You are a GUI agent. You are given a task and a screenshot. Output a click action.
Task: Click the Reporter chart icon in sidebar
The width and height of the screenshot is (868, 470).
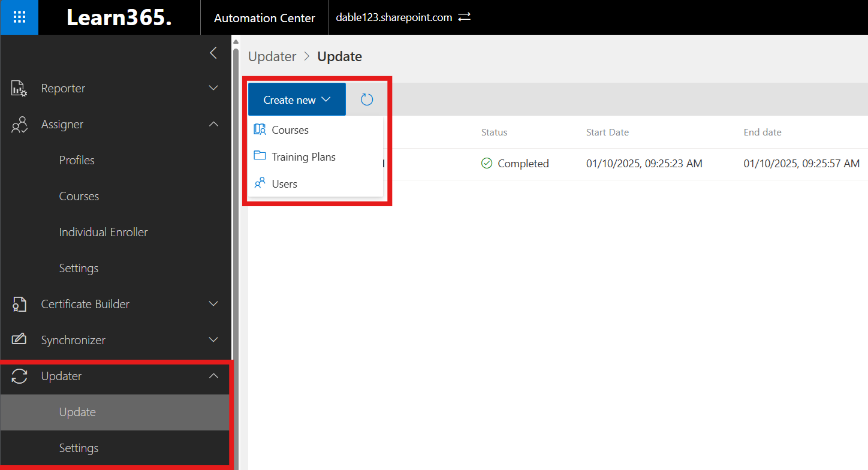point(19,89)
